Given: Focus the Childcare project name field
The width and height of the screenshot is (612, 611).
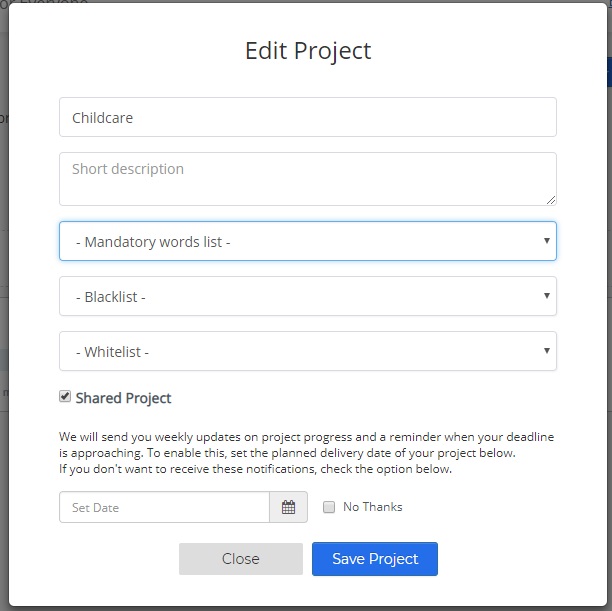Looking at the screenshot, I should pyautogui.click(x=308, y=117).
